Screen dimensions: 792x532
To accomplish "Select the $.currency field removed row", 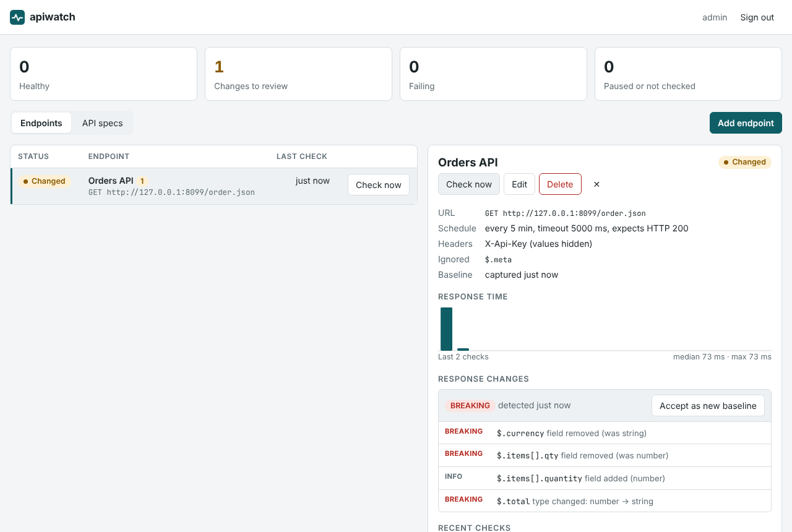I will pyautogui.click(x=605, y=433).
